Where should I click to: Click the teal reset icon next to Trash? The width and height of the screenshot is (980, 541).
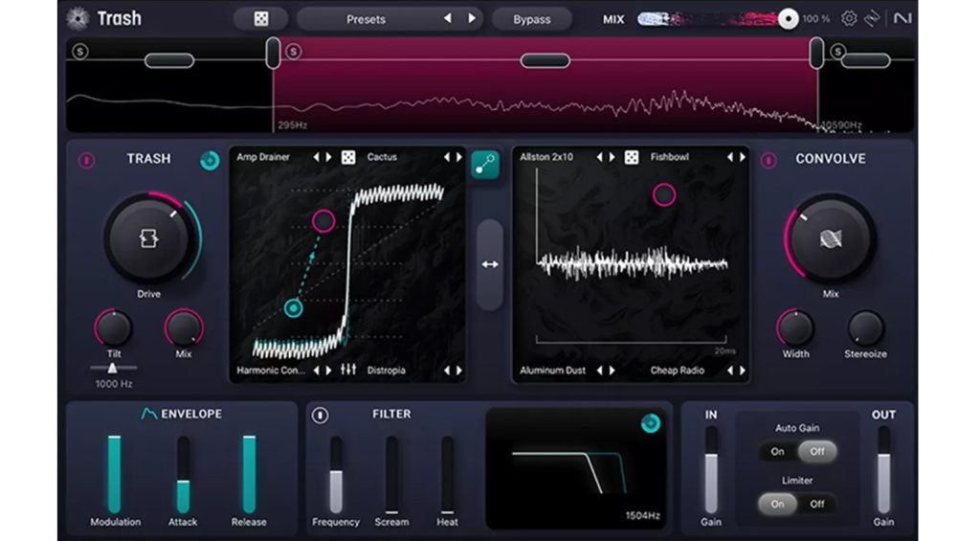click(x=210, y=161)
